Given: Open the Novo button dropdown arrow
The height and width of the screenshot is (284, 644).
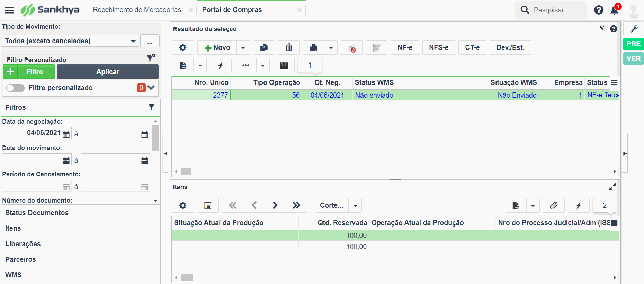Looking at the screenshot, I should click(x=243, y=47).
